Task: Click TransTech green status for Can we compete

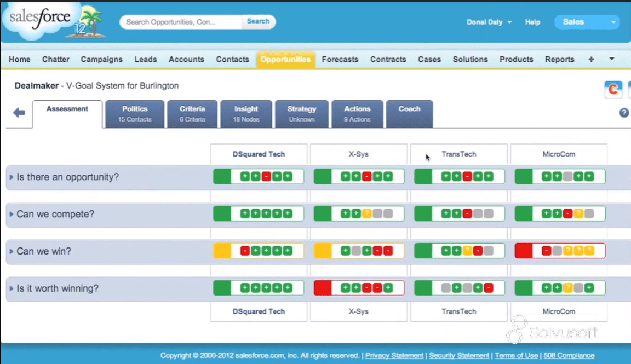Action: 423,213
